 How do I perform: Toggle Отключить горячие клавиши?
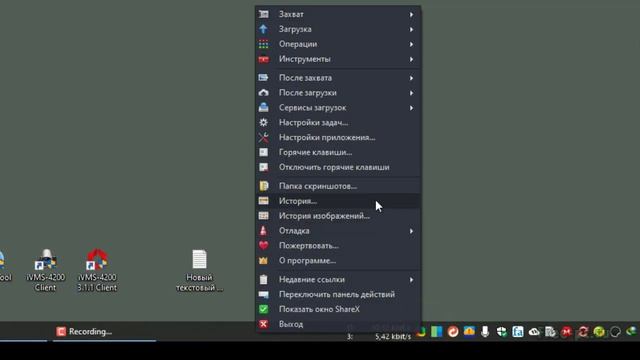point(338,167)
